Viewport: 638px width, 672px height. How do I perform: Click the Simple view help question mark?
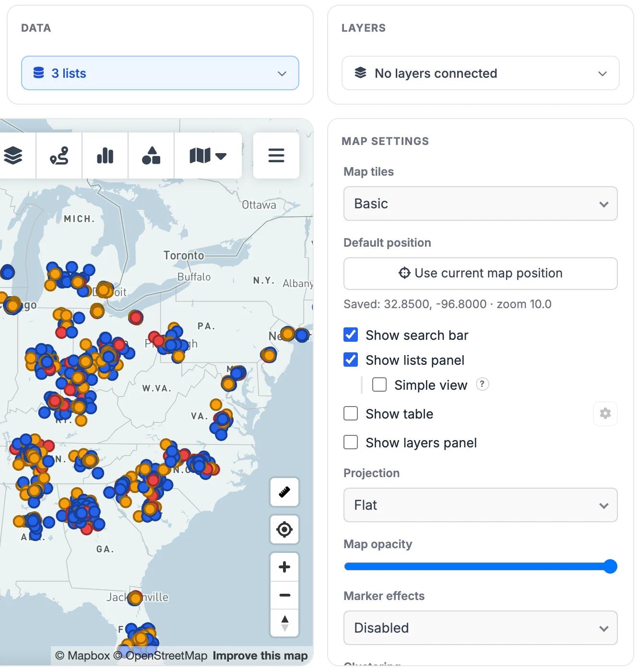click(x=482, y=384)
